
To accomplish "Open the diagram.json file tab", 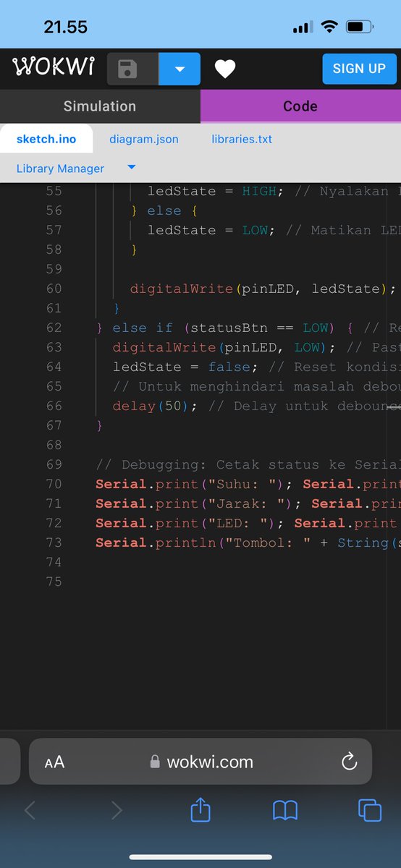I will pyautogui.click(x=144, y=139).
